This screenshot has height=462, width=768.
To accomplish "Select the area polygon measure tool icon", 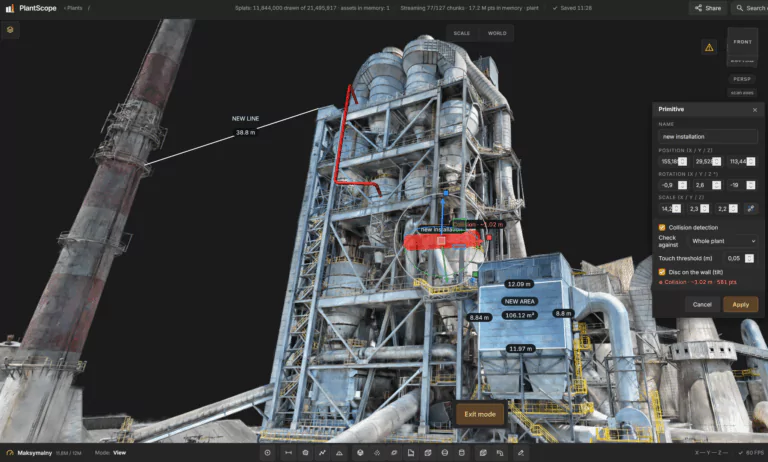I will (x=305, y=453).
